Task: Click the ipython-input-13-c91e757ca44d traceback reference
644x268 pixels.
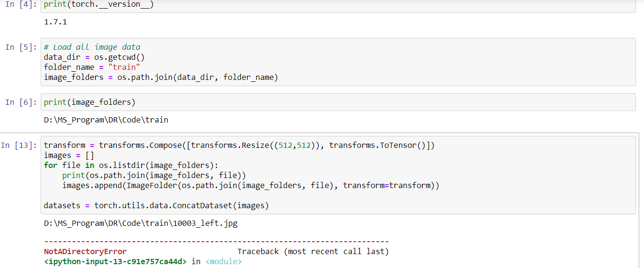Action: pos(115,261)
